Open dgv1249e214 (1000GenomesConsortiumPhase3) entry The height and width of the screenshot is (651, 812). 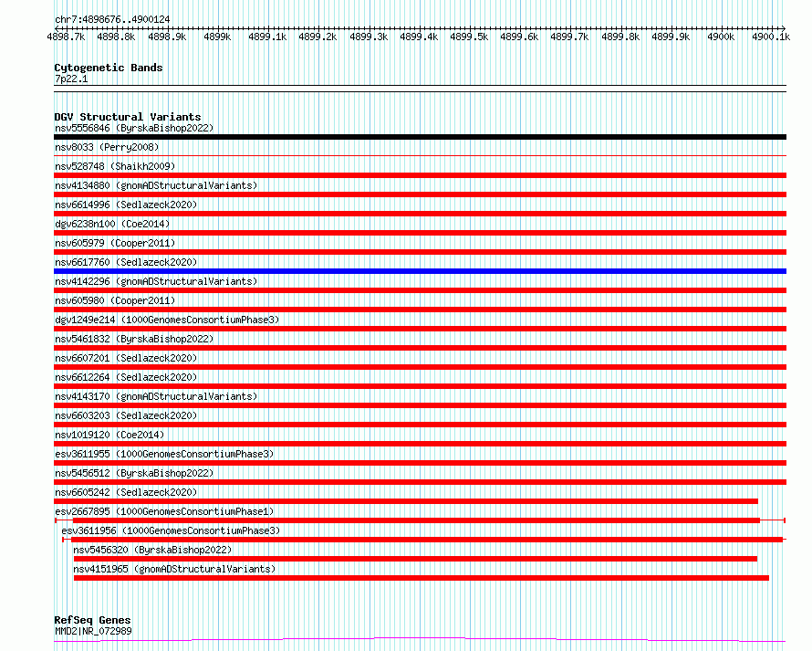pyautogui.click(x=167, y=320)
